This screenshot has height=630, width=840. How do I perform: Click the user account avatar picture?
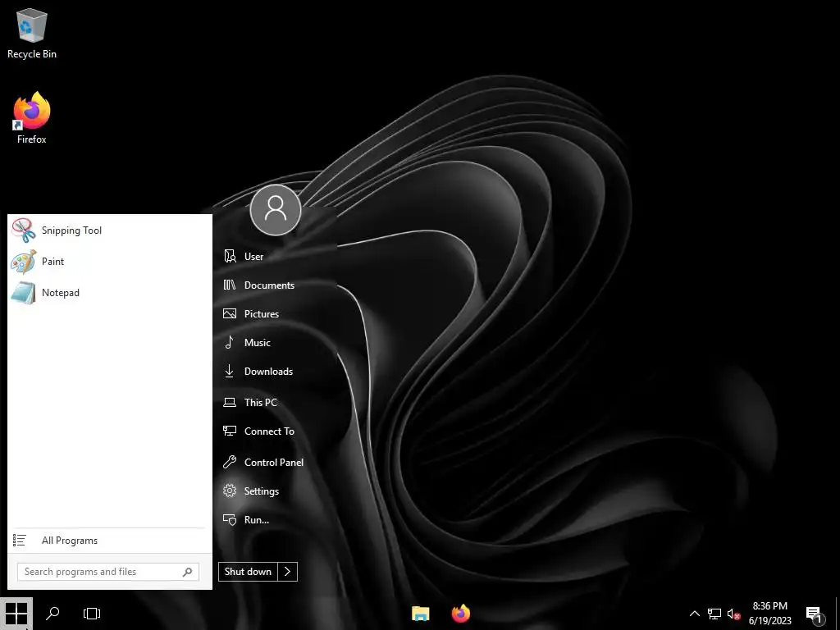point(276,209)
